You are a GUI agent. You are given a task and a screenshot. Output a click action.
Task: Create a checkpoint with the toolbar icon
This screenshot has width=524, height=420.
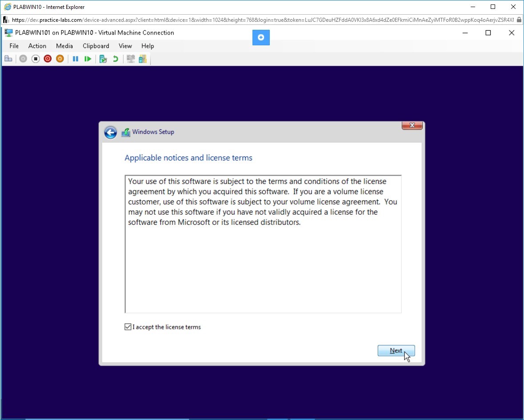[x=103, y=59]
